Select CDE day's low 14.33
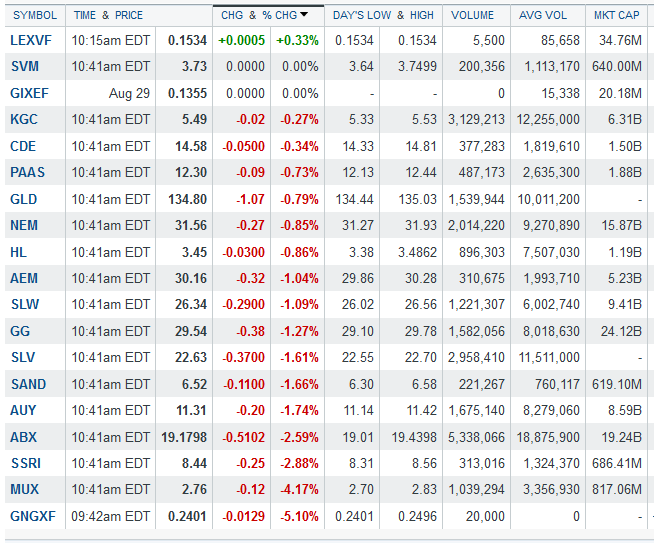The width and height of the screenshot is (654, 546). point(358,146)
